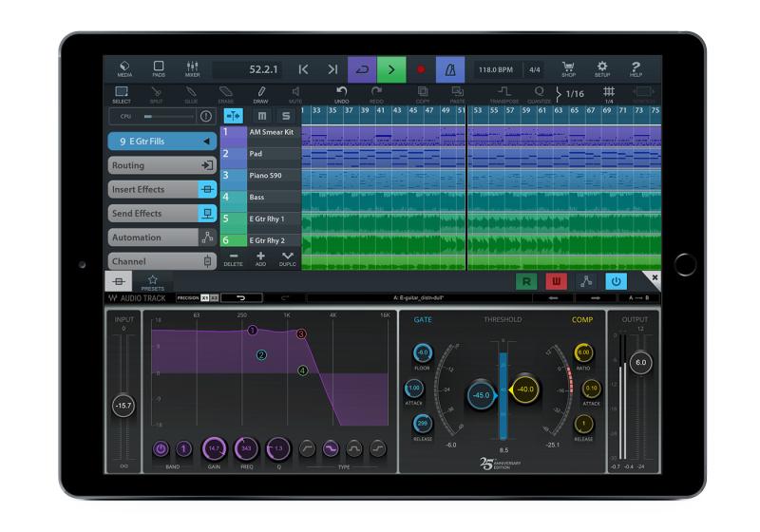Expand the Routing section
Viewport: 760px width, 532px height.
point(163,164)
